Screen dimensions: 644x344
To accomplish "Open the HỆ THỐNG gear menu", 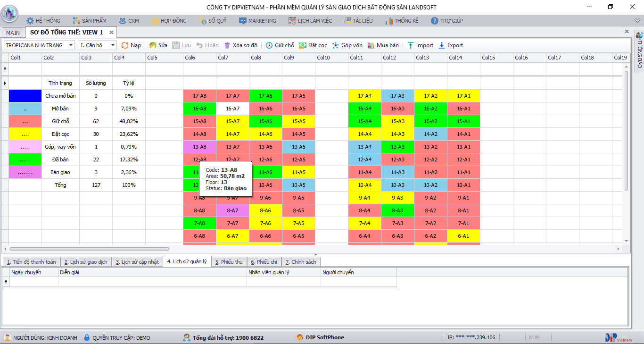I will tap(43, 21).
